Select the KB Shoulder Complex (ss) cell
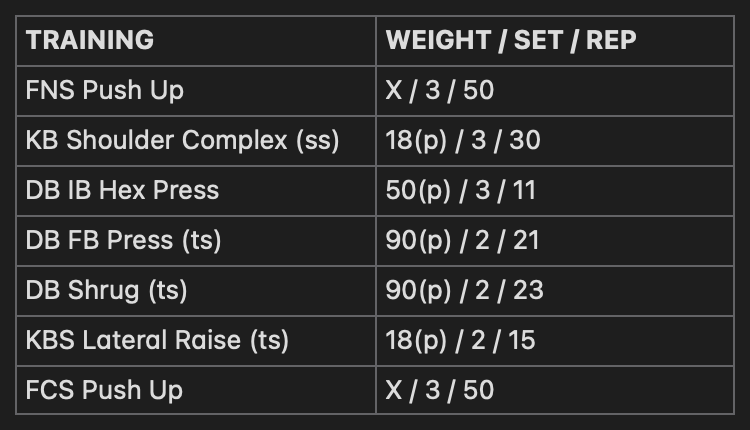The height and width of the screenshot is (430, 750). coord(196,141)
